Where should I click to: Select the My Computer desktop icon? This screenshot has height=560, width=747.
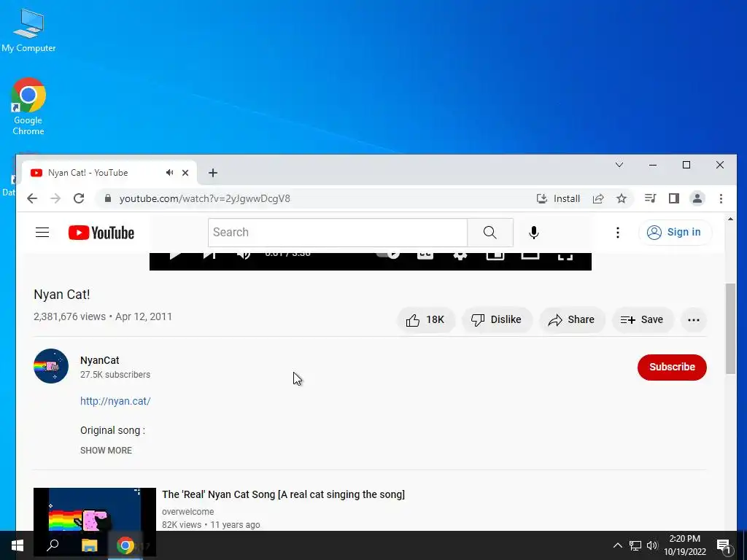click(28, 31)
